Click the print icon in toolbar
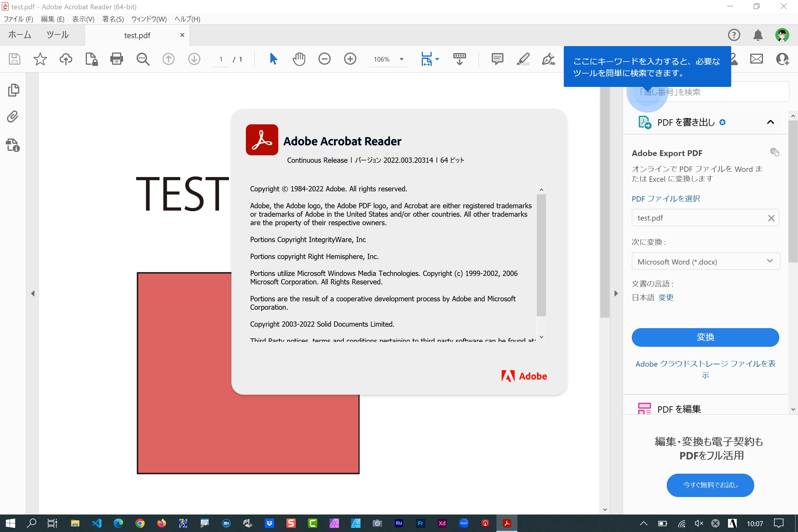 point(116,59)
